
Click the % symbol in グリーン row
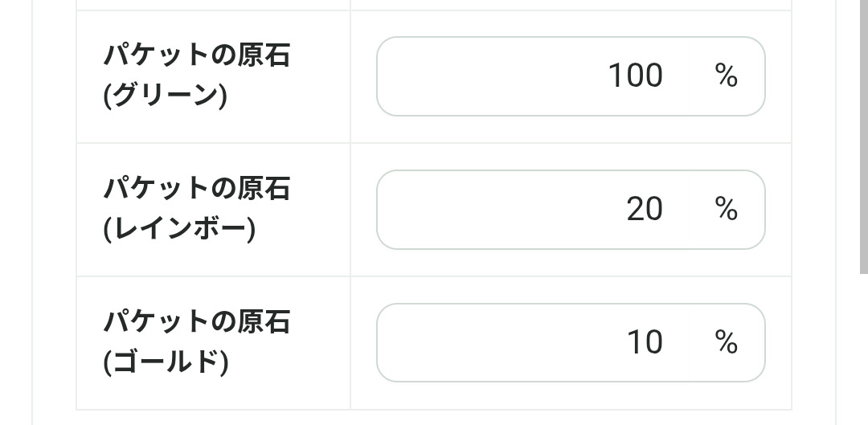pyautogui.click(x=726, y=76)
